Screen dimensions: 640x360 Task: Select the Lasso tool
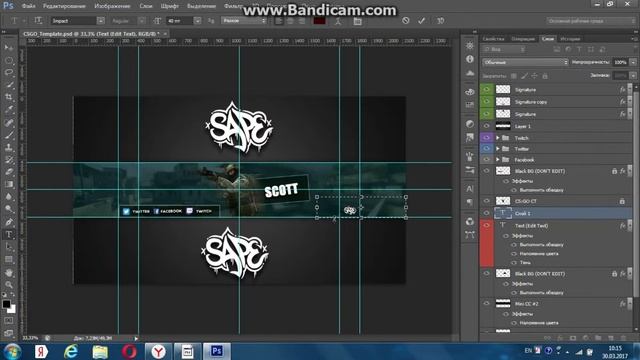(x=9, y=73)
